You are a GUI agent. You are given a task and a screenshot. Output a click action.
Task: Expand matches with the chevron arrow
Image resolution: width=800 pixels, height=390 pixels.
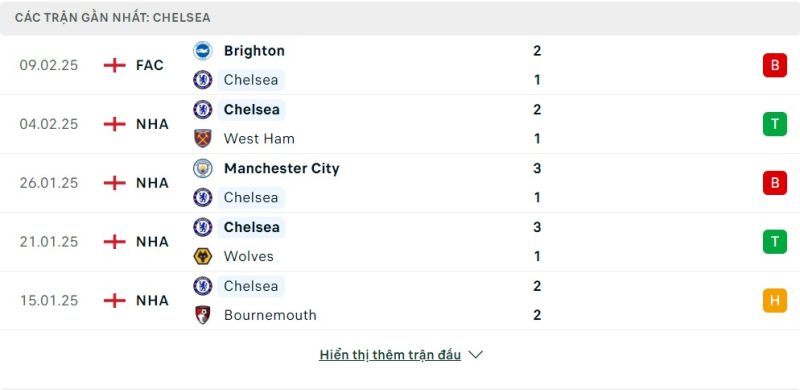click(475, 355)
